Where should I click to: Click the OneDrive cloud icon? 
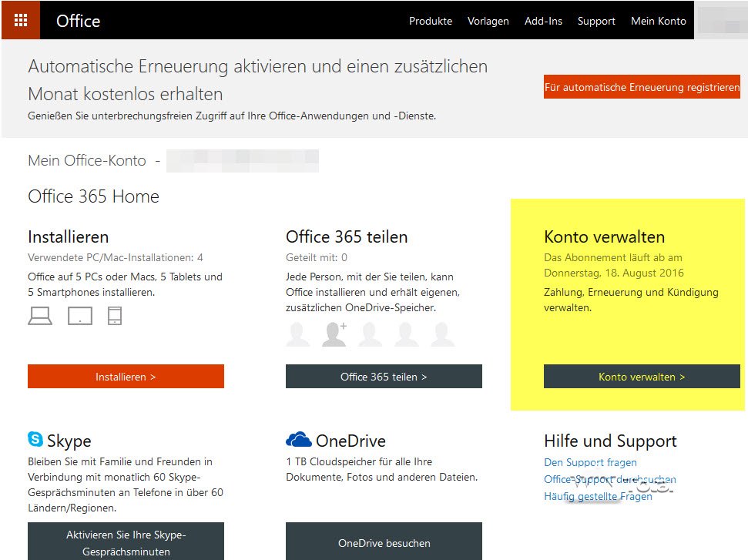[x=299, y=439]
